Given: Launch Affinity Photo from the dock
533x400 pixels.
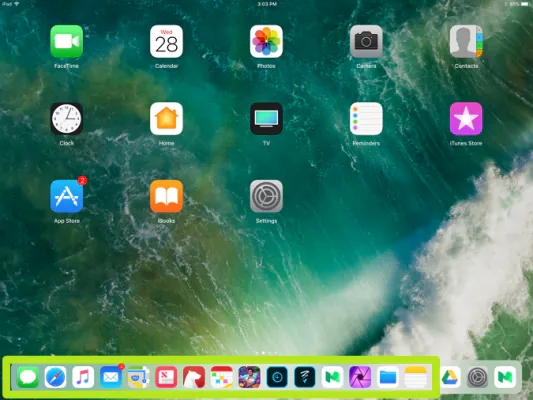Looking at the screenshot, I should [360, 377].
